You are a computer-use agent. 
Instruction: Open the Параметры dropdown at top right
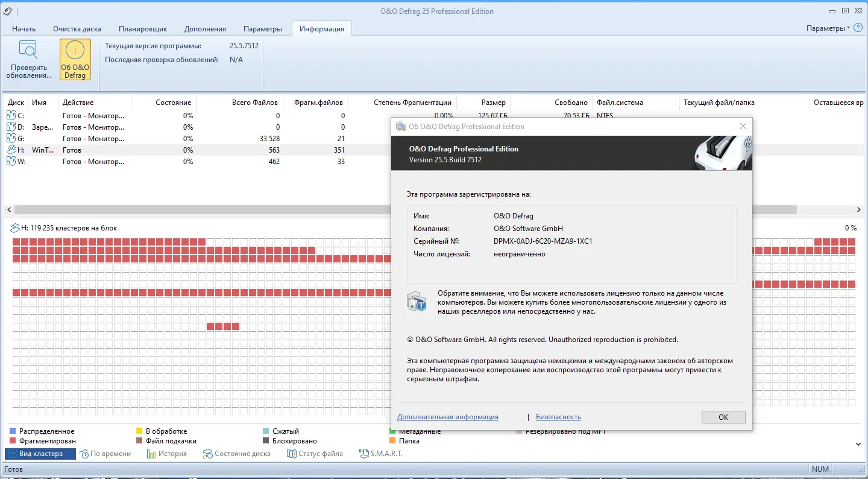[828, 28]
